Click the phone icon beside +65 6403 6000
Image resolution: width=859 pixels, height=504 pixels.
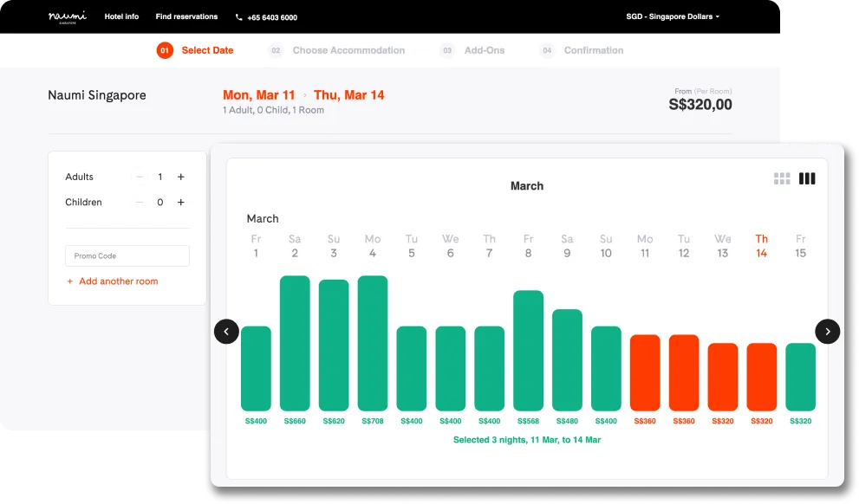(239, 17)
